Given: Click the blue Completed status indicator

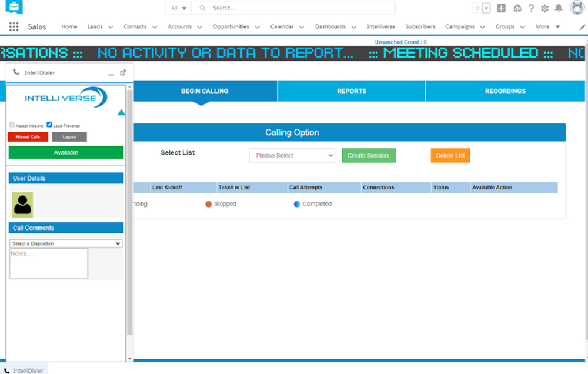Looking at the screenshot, I should 296,204.
